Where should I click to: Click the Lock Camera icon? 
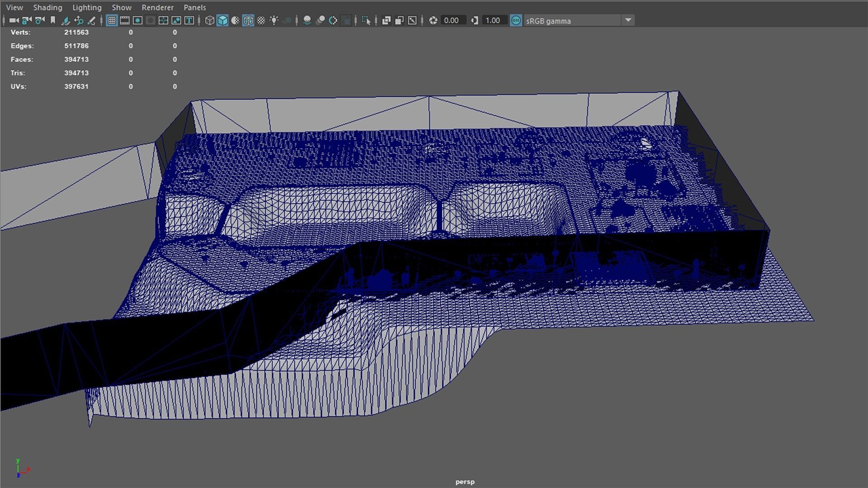(27, 20)
